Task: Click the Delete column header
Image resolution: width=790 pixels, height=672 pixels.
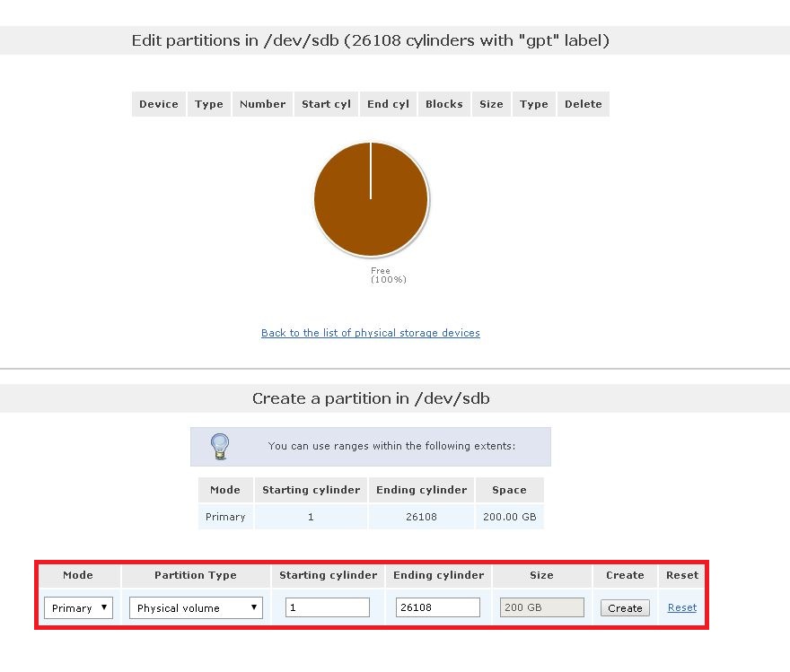Action: pyautogui.click(x=583, y=104)
